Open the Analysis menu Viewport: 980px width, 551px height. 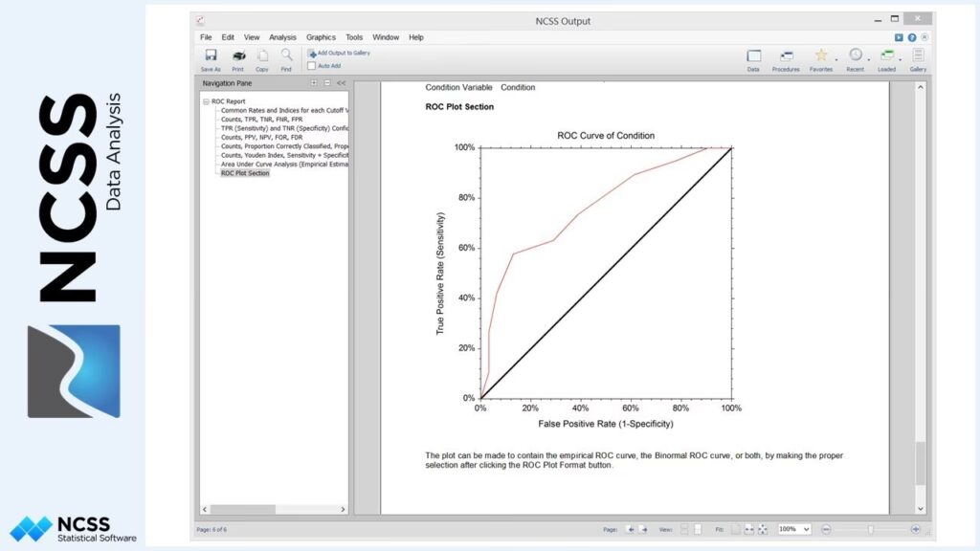point(282,37)
